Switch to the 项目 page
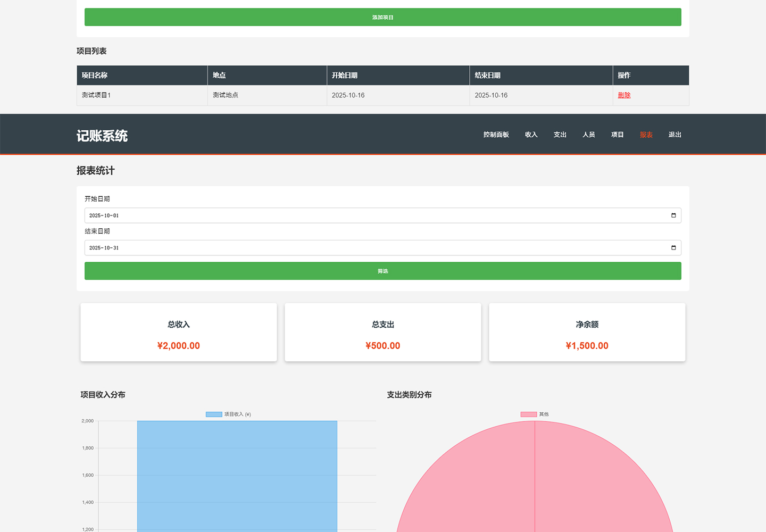 click(617, 135)
